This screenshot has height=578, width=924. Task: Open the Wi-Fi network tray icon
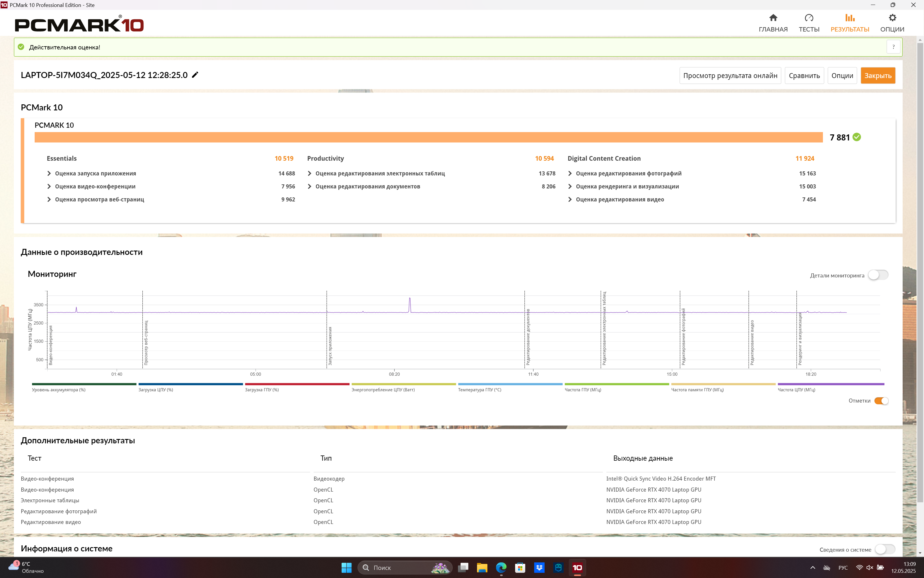(859, 568)
